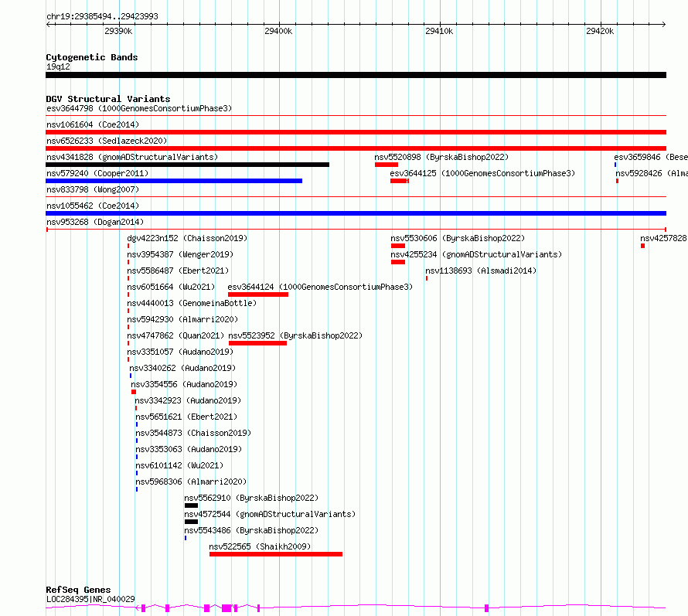688x616 pixels.
Task: Open variant nsv579240 (Cooper2011) label
Action: click(97, 173)
